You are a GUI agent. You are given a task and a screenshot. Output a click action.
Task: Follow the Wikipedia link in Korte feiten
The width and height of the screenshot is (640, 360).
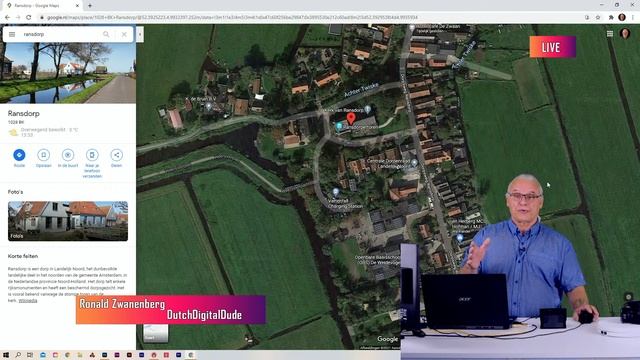pos(28,300)
